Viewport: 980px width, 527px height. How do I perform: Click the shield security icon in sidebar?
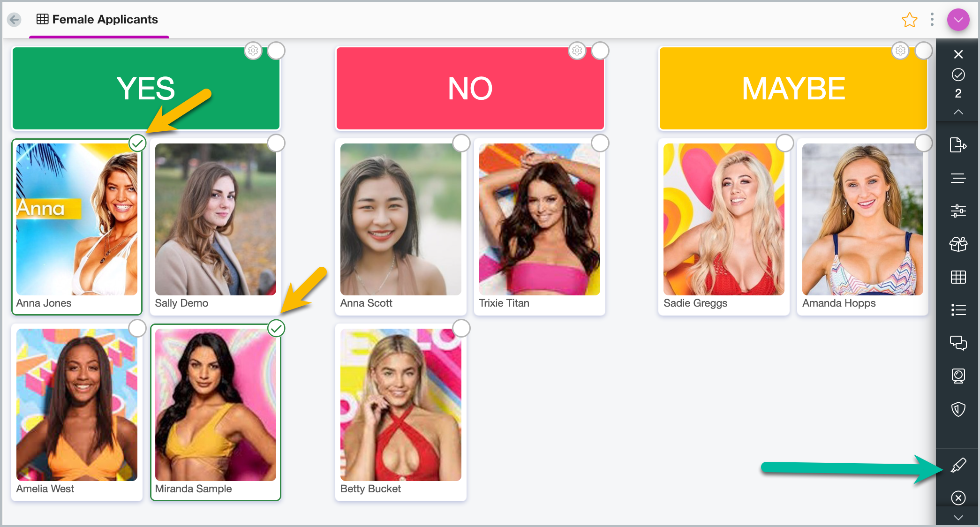click(x=958, y=409)
